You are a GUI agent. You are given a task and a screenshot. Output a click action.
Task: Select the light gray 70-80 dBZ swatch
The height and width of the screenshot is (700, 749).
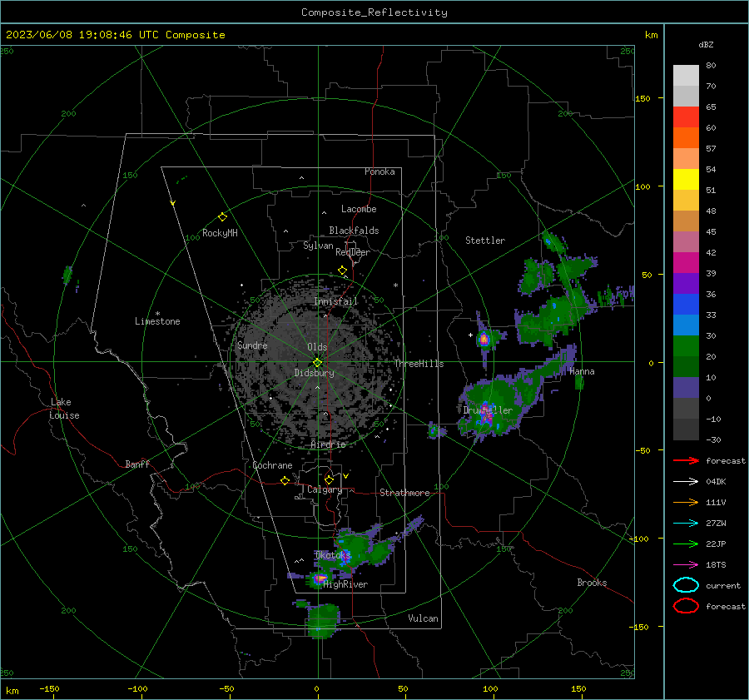click(x=686, y=76)
